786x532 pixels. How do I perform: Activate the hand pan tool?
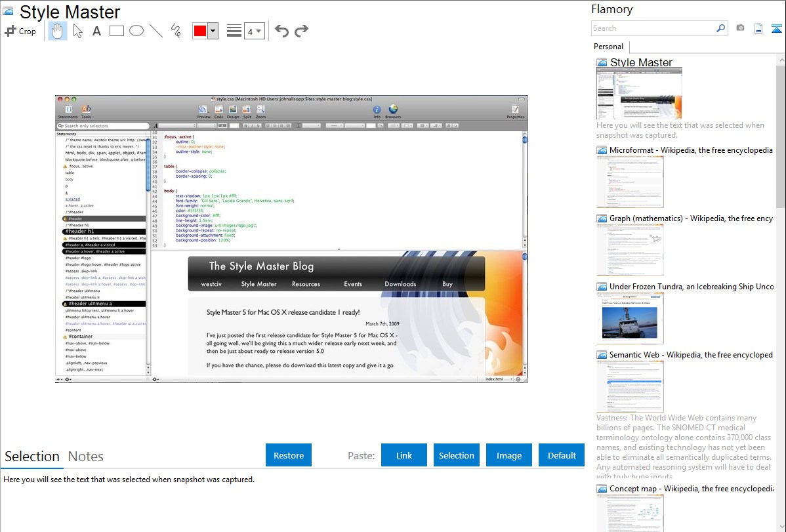pyautogui.click(x=58, y=31)
